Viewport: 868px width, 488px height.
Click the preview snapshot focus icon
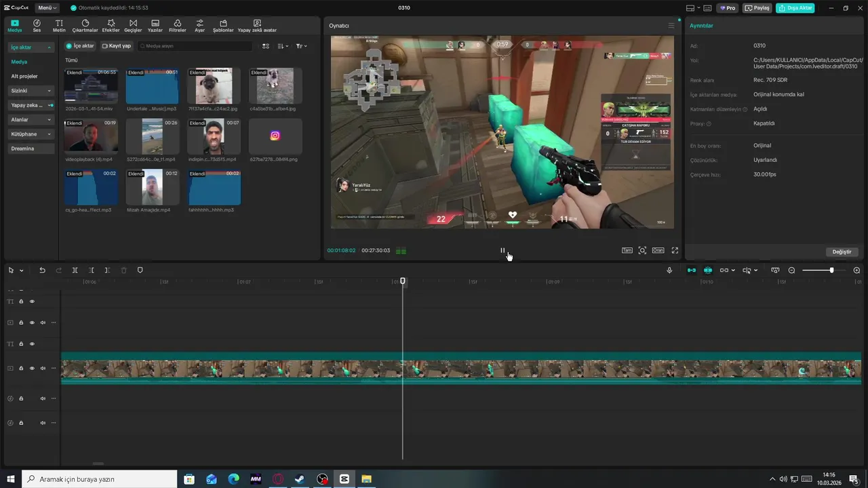point(642,250)
